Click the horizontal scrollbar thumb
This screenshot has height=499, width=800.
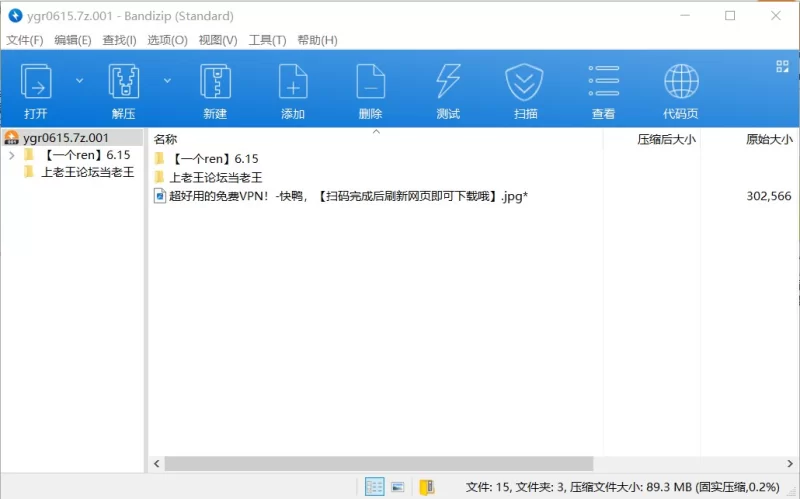point(379,464)
